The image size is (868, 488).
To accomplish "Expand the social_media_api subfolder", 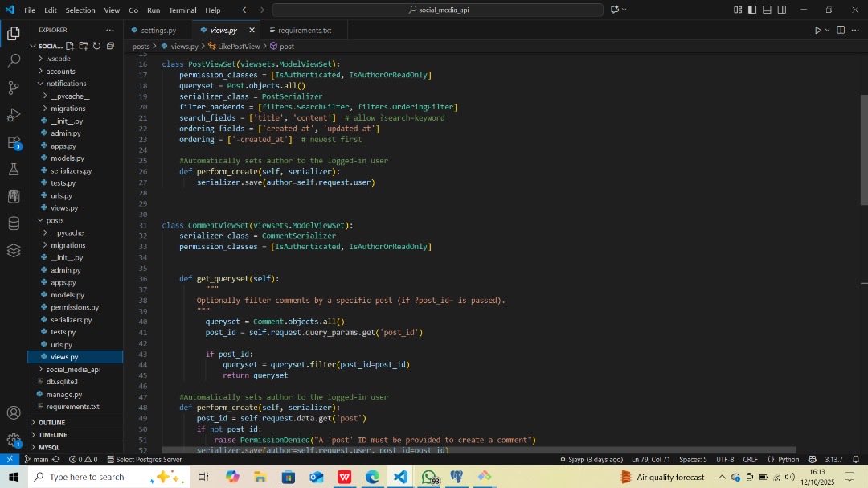I will 73,370.
